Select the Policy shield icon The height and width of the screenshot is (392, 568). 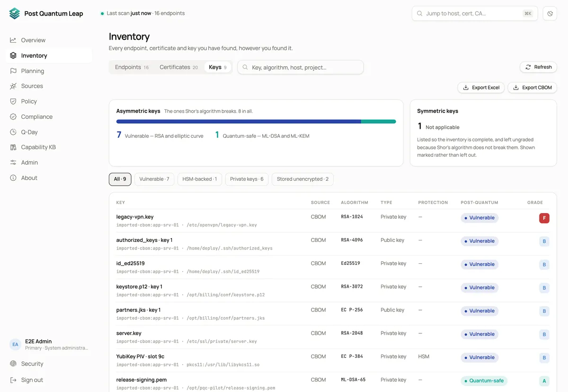point(13,101)
